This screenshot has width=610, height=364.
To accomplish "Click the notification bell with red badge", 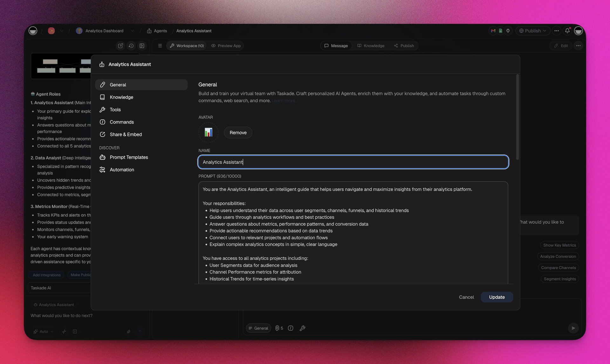I will pyautogui.click(x=567, y=30).
